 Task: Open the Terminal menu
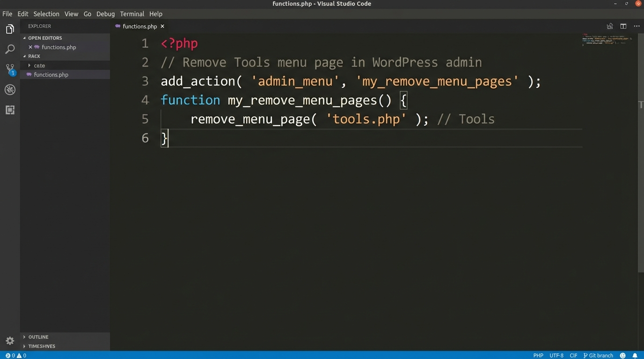[132, 14]
